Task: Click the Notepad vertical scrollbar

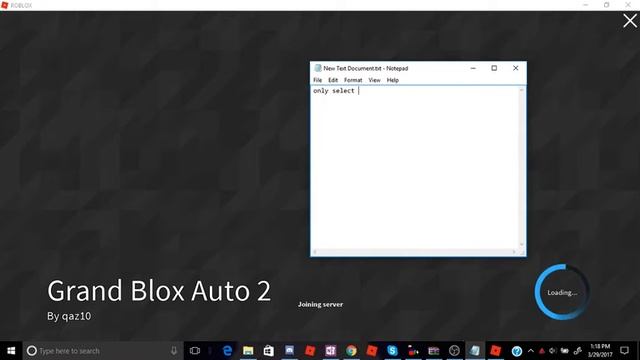Action: point(522,167)
